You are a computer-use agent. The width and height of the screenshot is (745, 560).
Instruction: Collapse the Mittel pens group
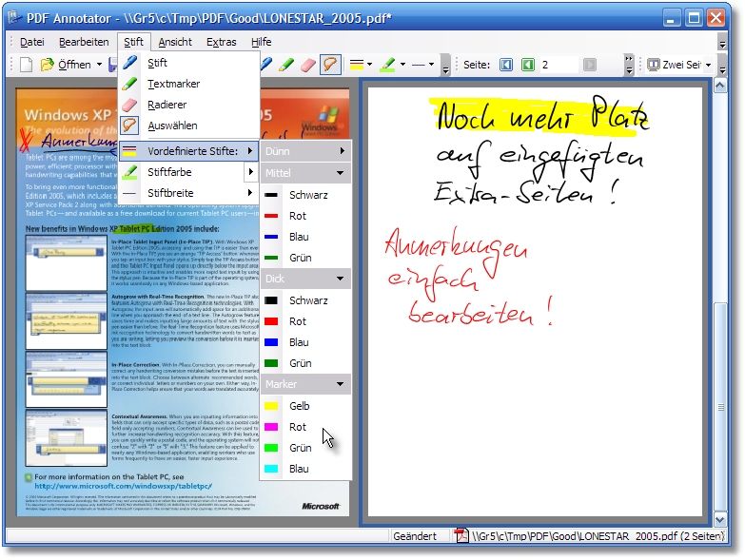pos(306,173)
